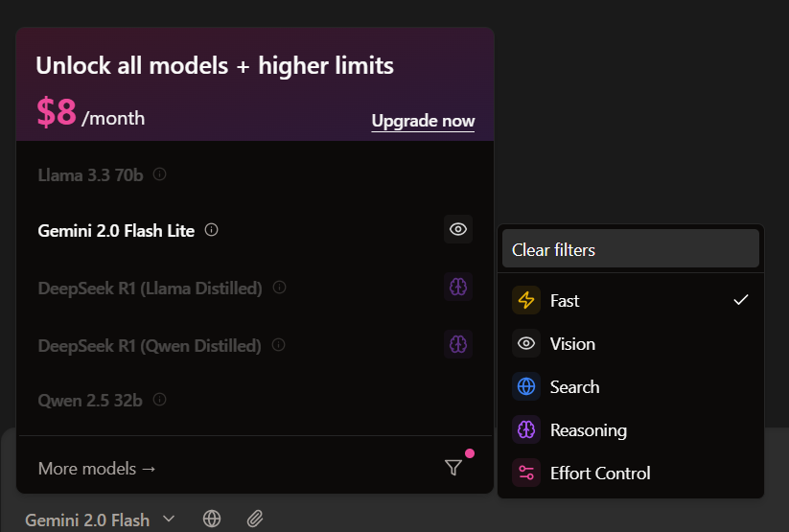Open the Gemini 2.0 Flash model dropdown
The image size is (789, 532).
tap(100, 520)
